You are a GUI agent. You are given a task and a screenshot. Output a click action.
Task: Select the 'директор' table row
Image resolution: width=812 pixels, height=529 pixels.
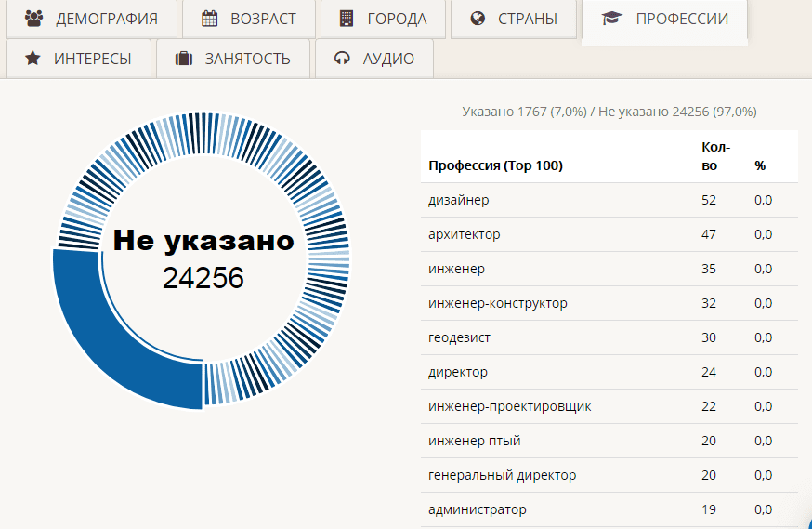(609, 372)
